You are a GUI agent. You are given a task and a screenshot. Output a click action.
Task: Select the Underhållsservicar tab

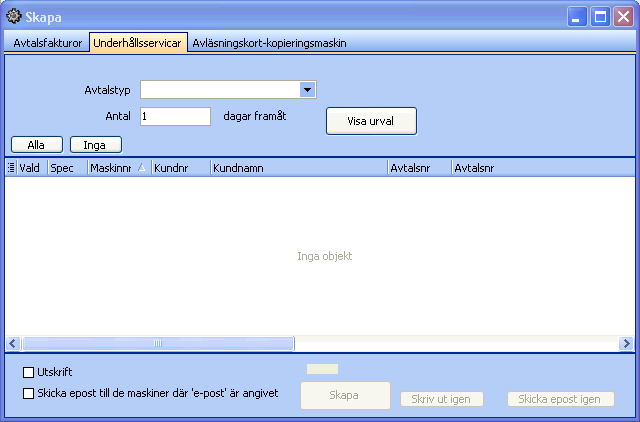click(x=138, y=43)
